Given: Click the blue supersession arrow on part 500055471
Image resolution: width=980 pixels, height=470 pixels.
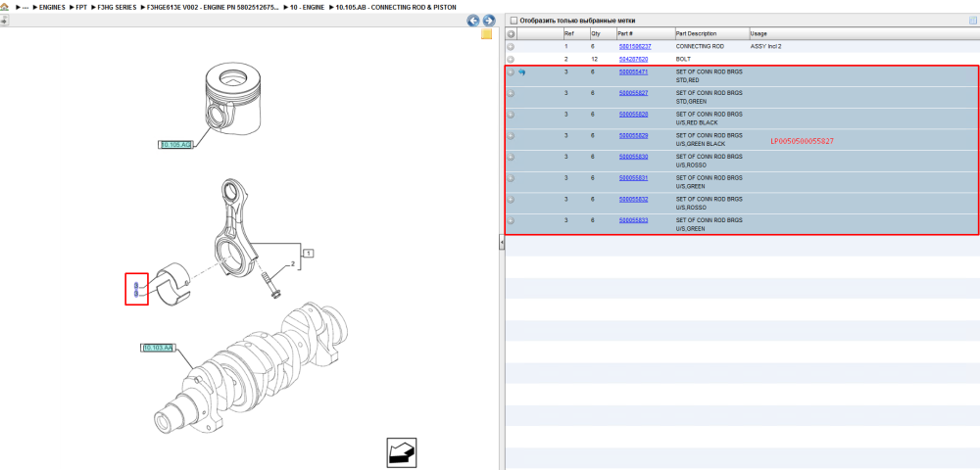Looking at the screenshot, I should pos(522,72).
